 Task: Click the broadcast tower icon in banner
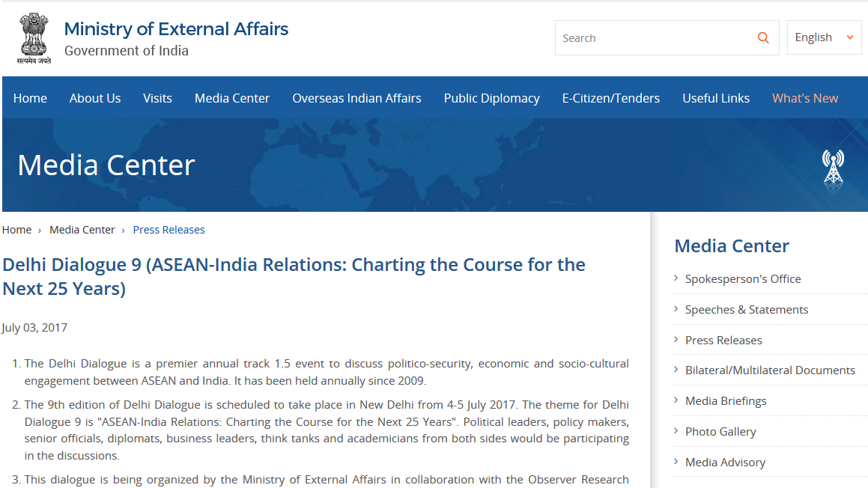click(833, 167)
